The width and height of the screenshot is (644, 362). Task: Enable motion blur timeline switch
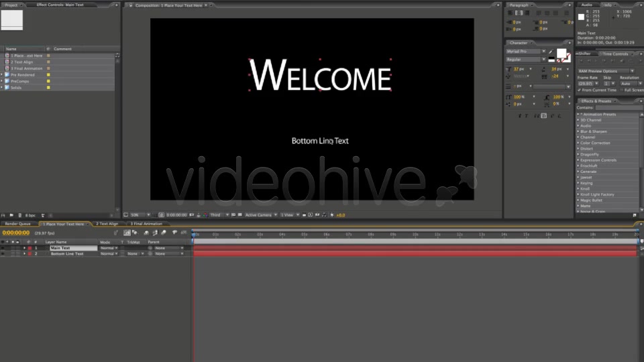pyautogui.click(x=164, y=233)
